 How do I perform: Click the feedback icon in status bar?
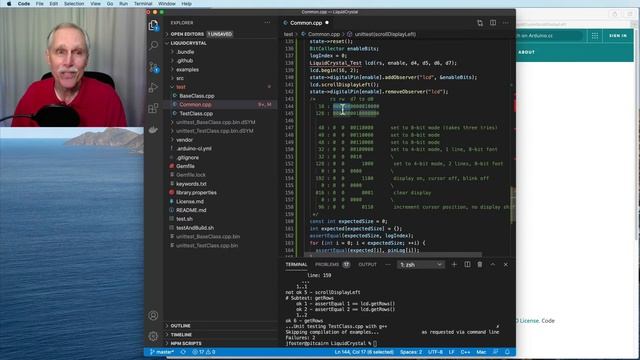pos(496,352)
